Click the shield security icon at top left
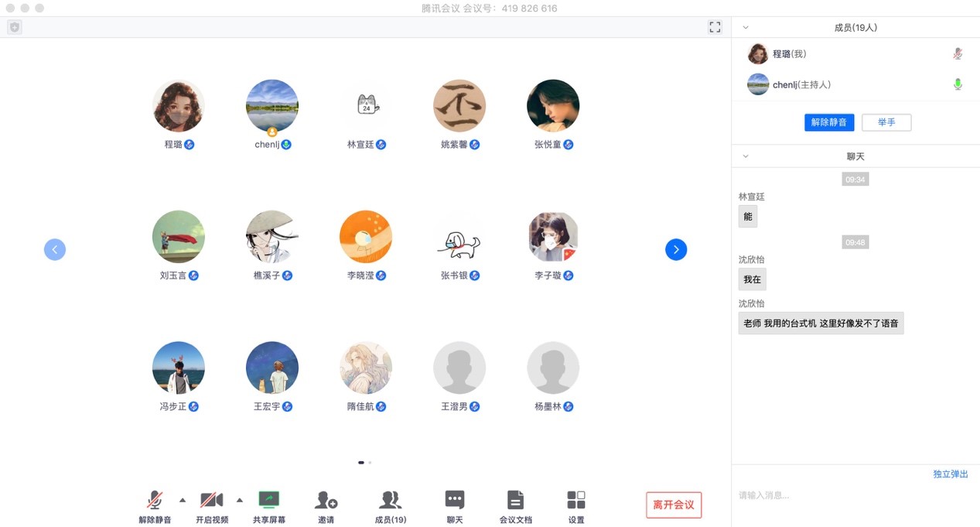The width and height of the screenshot is (980, 527). [15, 27]
